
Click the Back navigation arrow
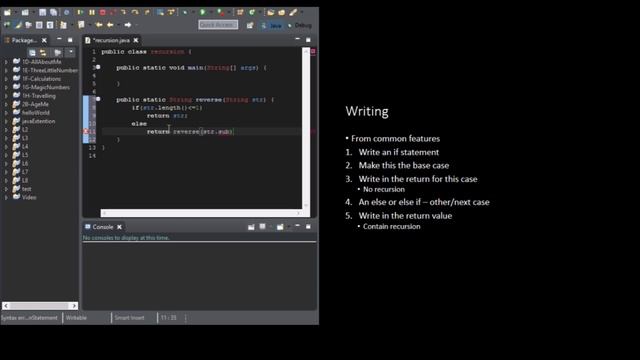point(110,25)
